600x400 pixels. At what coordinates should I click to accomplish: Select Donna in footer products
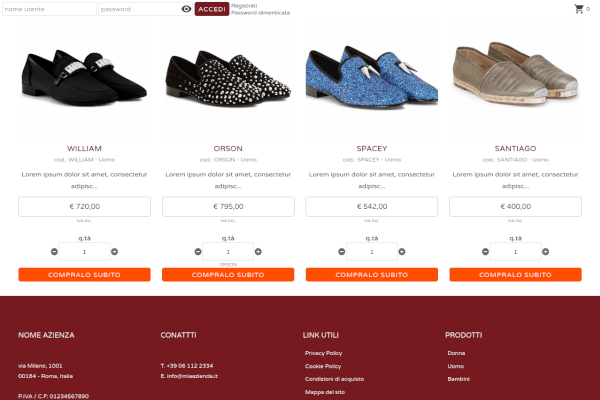tap(456, 353)
